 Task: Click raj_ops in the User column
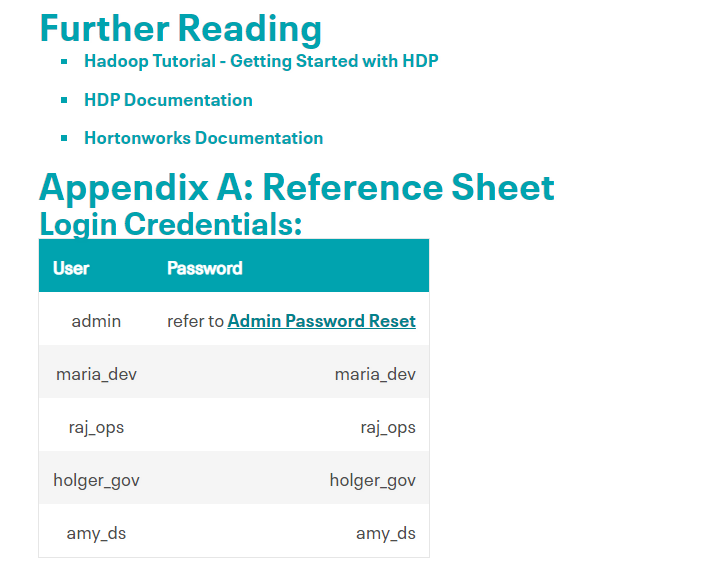(x=96, y=427)
